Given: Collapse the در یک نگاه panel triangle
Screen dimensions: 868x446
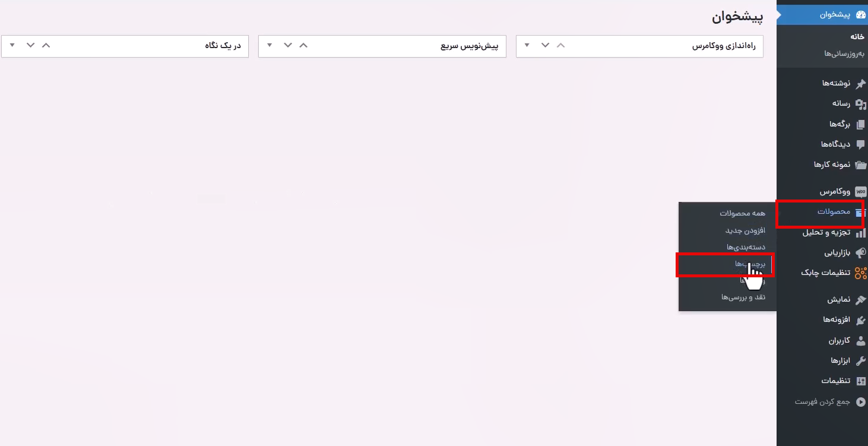Looking at the screenshot, I should (x=12, y=46).
